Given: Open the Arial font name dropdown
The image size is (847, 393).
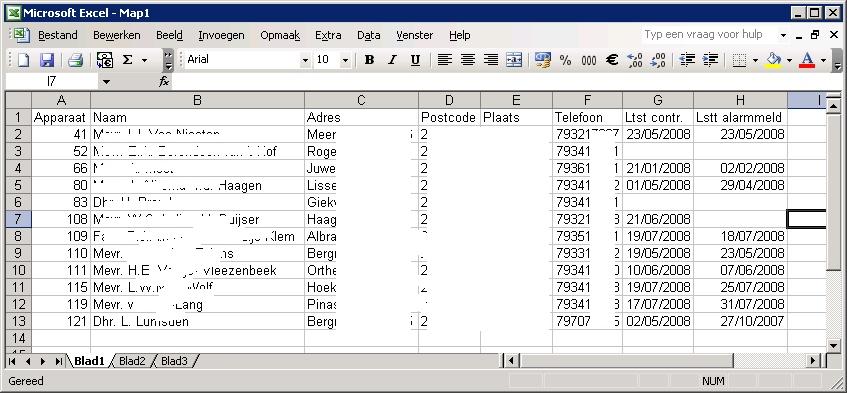Looking at the screenshot, I should (305, 60).
